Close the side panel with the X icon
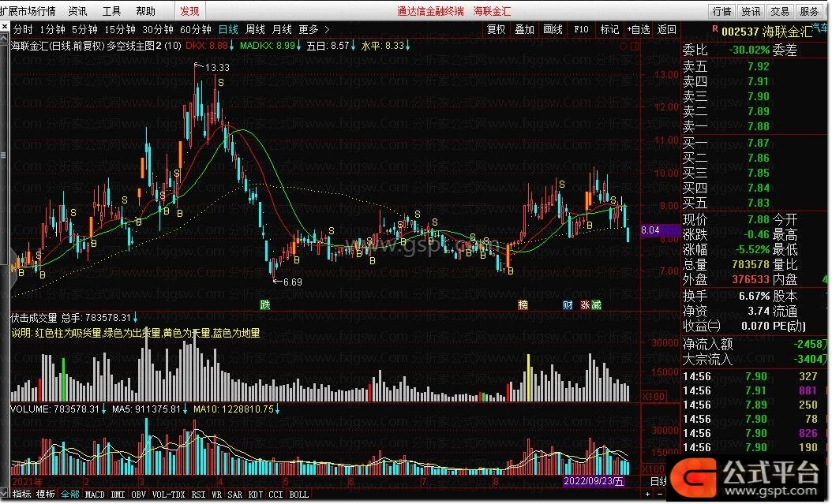832x504 pixels. [x=4, y=27]
